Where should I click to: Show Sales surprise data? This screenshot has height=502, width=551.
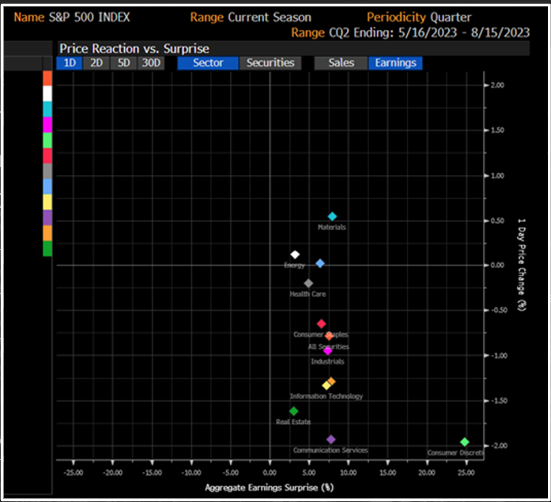[x=341, y=63]
